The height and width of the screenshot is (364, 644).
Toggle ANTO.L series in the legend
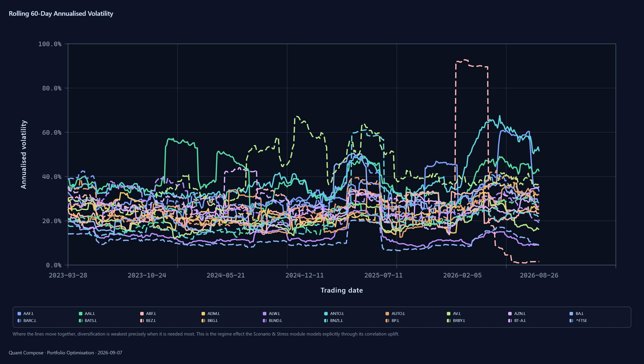point(334,313)
